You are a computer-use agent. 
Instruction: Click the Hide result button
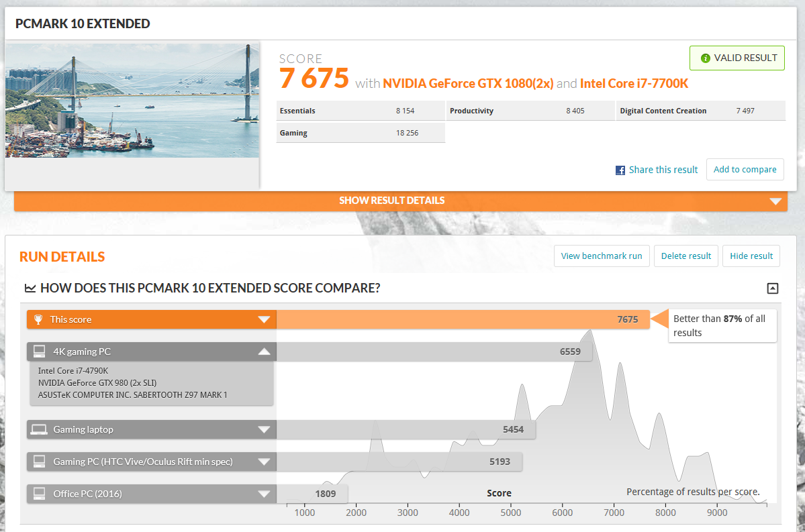[751, 256]
